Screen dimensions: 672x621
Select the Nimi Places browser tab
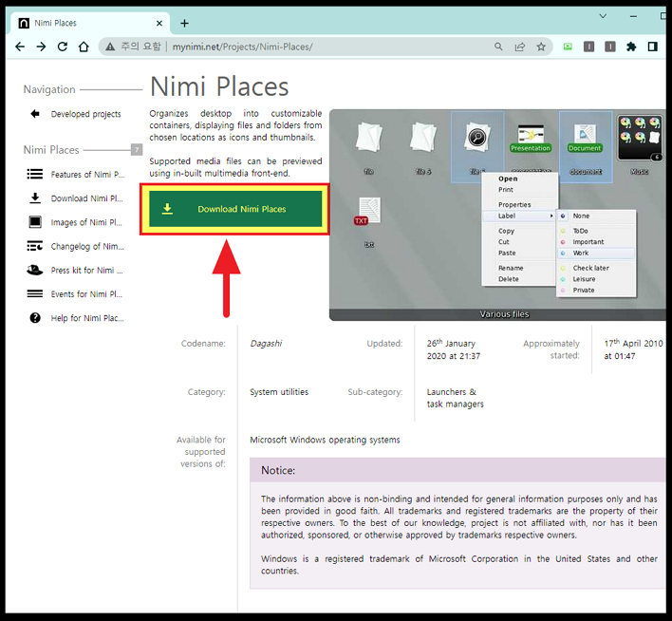(90, 23)
